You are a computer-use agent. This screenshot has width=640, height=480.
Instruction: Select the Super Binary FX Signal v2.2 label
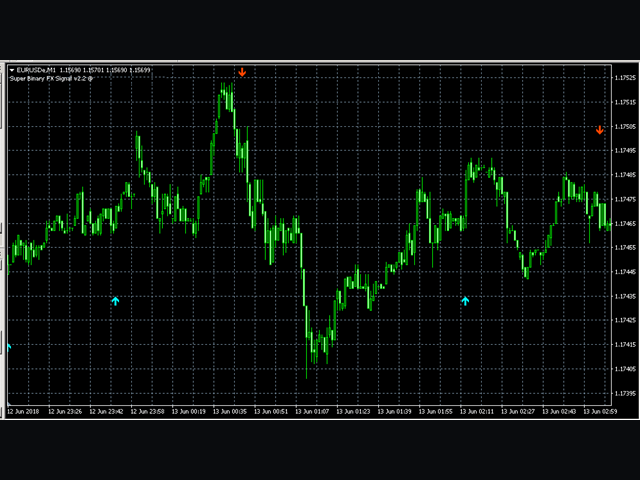click(48, 79)
